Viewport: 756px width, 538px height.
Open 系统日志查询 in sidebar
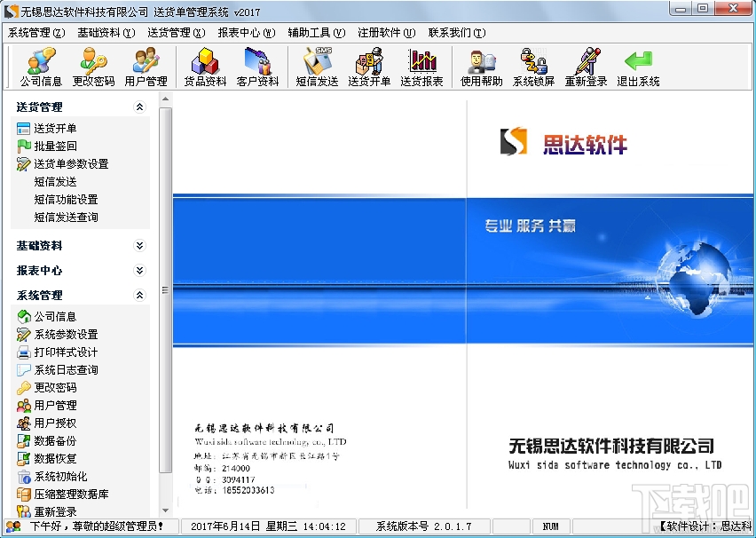click(58, 370)
